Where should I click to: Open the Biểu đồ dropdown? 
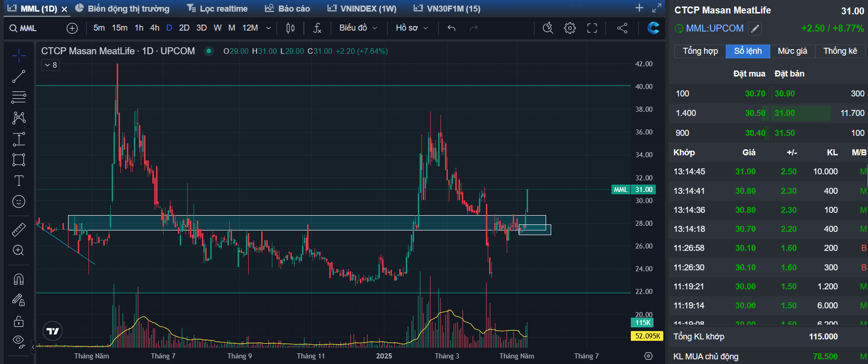(358, 28)
